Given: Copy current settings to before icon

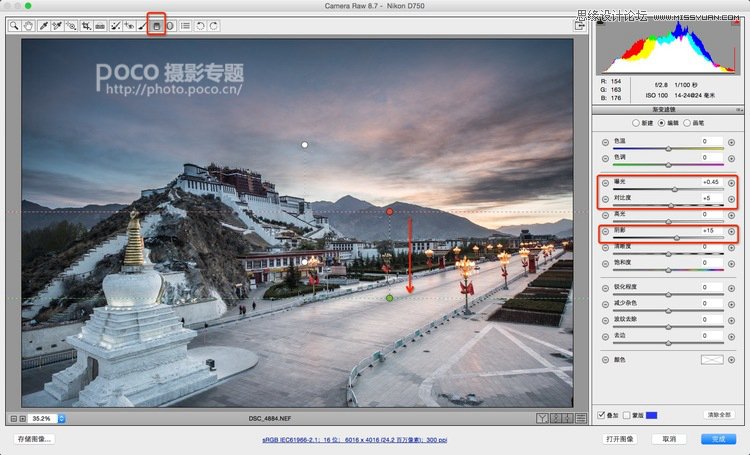Looking at the screenshot, I should click(568, 419).
